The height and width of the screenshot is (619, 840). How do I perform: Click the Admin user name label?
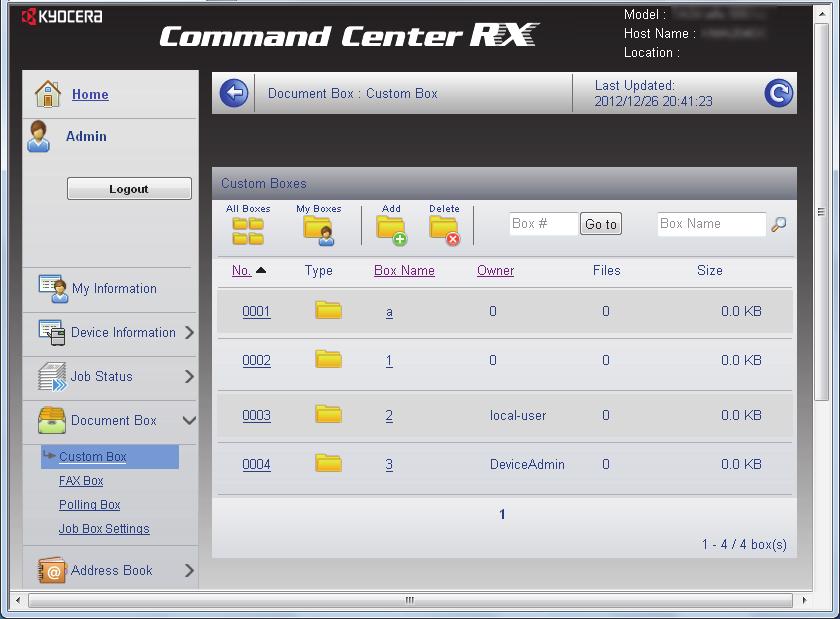coord(86,136)
